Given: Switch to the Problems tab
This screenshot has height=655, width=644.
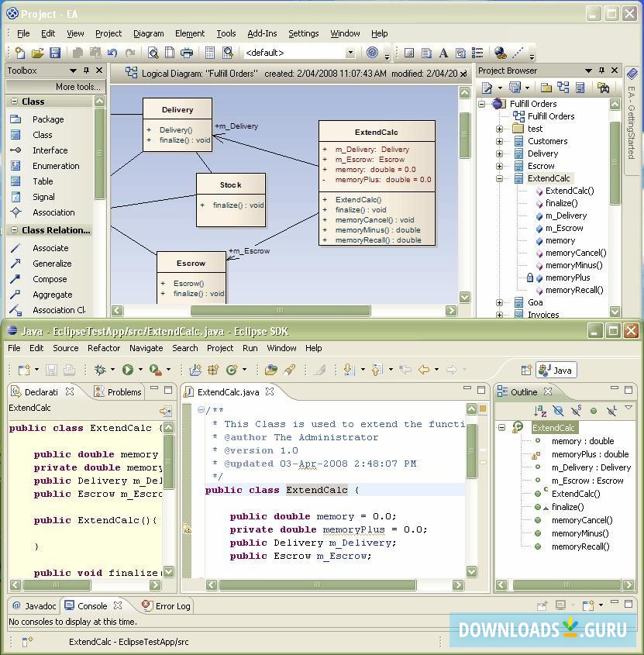Looking at the screenshot, I should 119,391.
